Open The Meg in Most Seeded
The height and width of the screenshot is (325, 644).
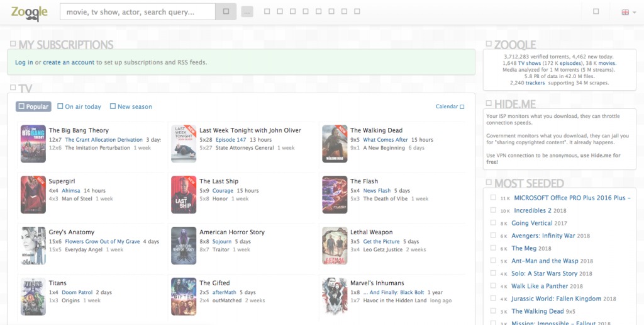[x=524, y=249]
